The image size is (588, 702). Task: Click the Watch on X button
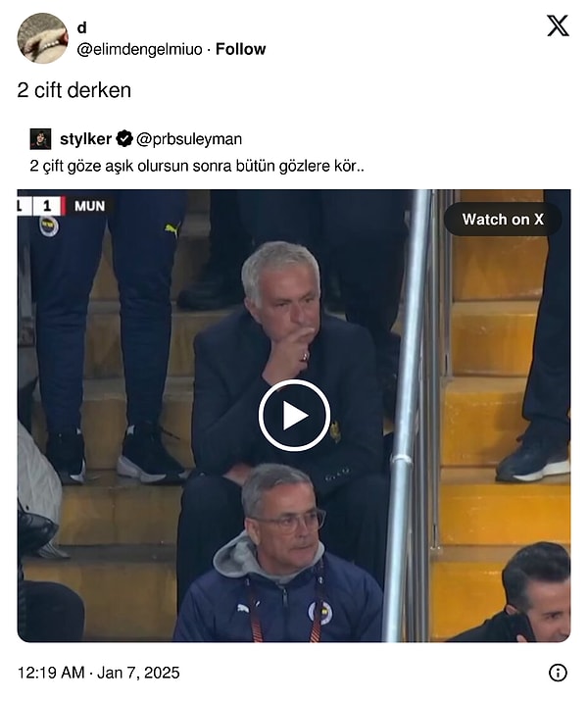[x=503, y=220]
